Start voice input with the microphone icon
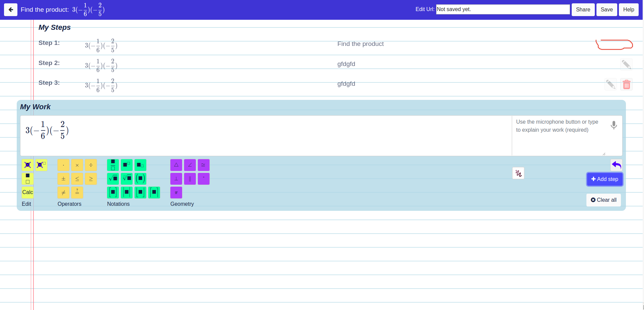 (614, 125)
